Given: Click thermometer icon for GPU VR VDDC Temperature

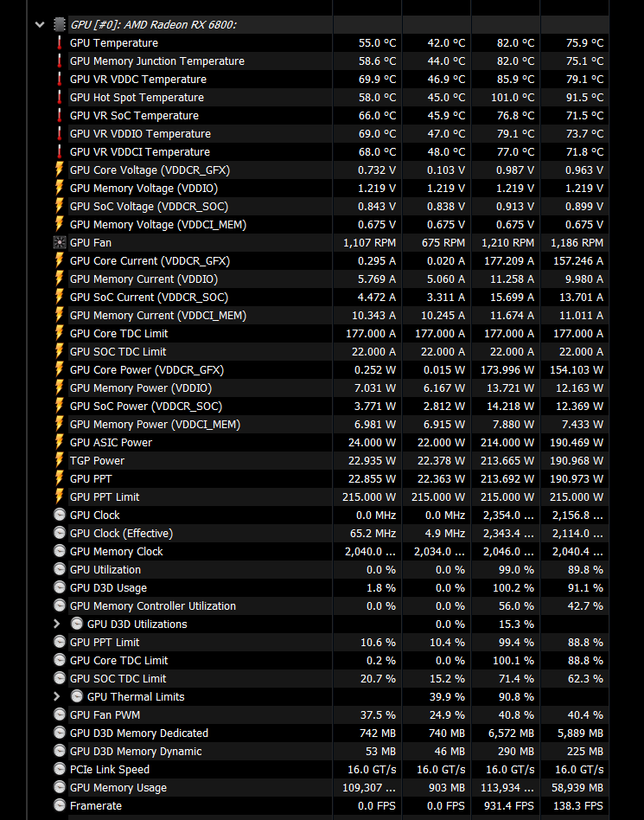Looking at the screenshot, I should click(60, 79).
